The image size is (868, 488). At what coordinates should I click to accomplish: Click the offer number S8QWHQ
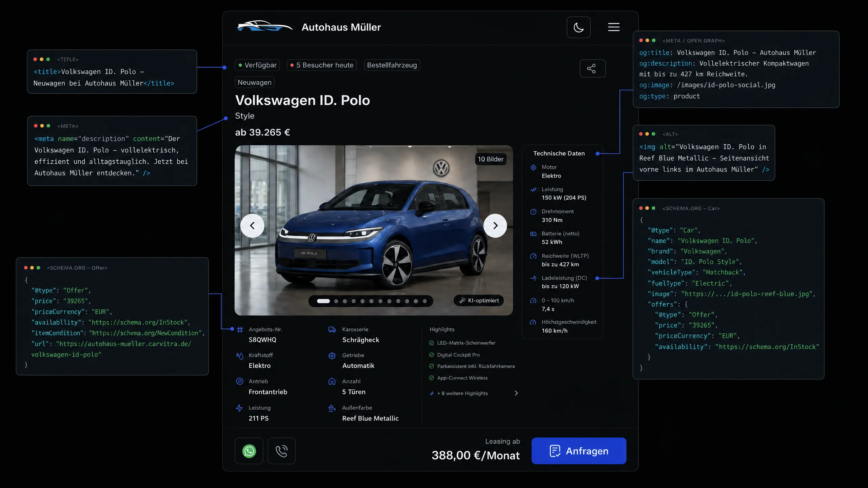click(x=262, y=340)
